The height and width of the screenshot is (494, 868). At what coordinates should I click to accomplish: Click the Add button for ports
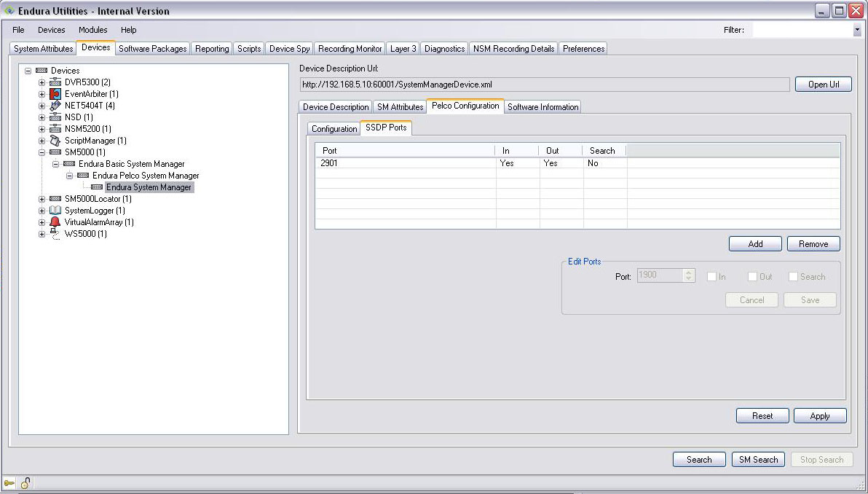[x=755, y=244]
